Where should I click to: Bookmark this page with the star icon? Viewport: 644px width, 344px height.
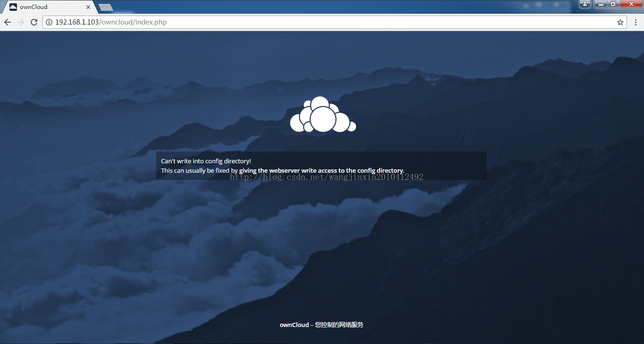click(620, 22)
